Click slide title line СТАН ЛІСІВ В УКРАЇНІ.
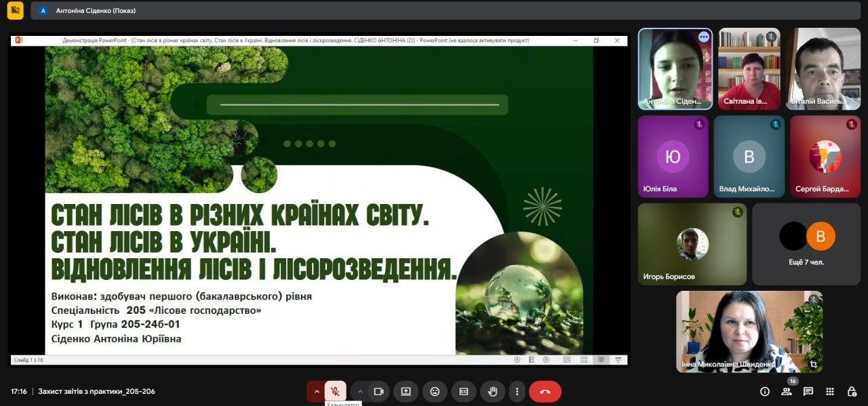 [163, 243]
